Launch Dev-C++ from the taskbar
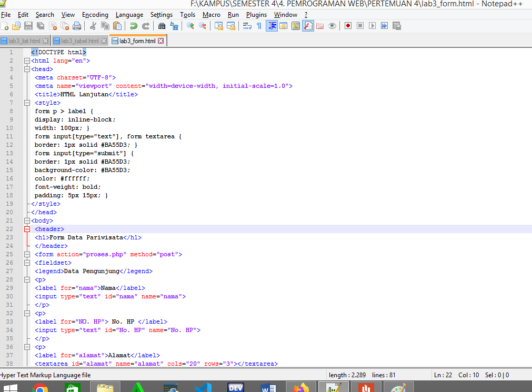The height and width of the screenshot is (392, 532). pyautogui.click(x=235, y=387)
